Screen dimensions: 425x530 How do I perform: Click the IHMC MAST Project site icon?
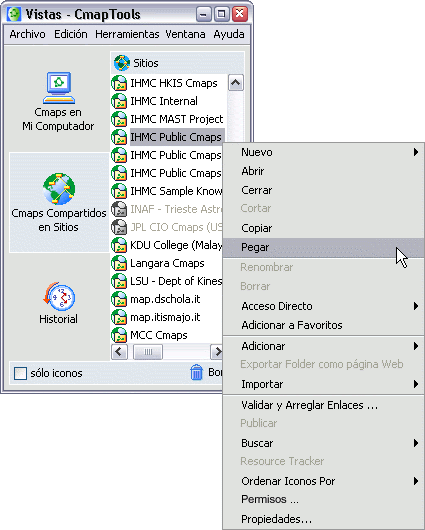(x=119, y=119)
